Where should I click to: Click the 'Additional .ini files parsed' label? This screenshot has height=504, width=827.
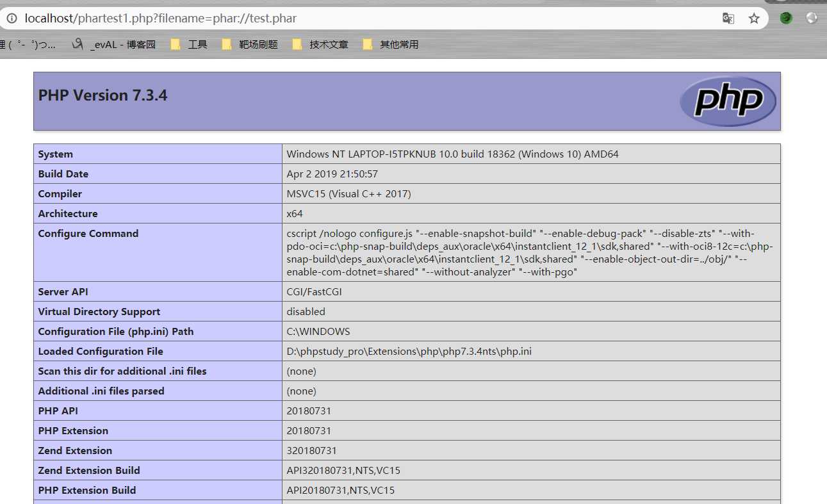(x=101, y=391)
